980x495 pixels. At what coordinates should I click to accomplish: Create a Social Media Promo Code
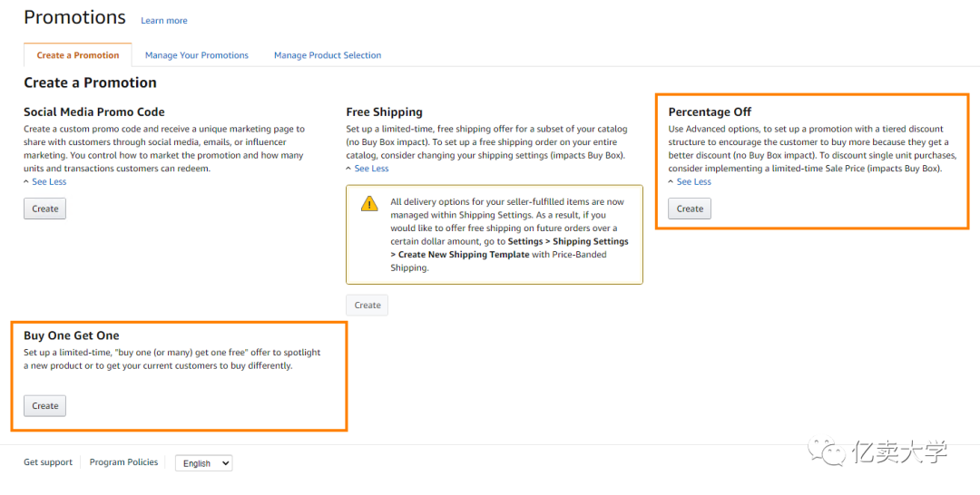coord(45,209)
